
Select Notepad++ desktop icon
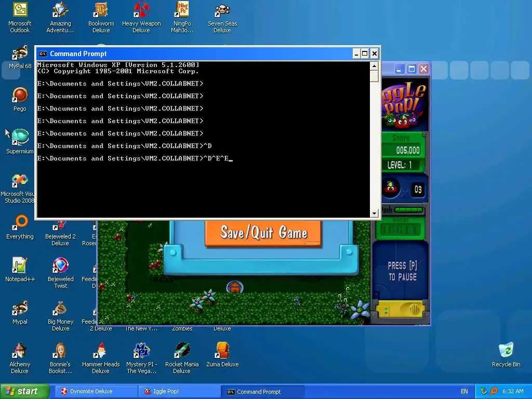coord(20,270)
